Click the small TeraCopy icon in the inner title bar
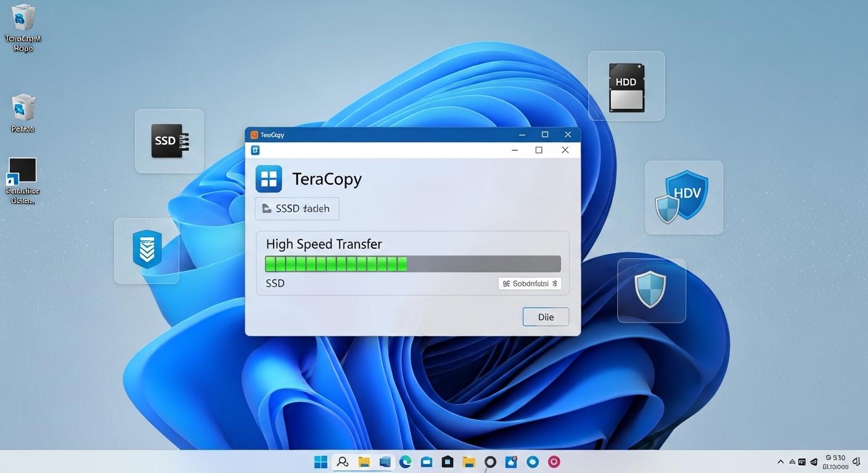The height and width of the screenshot is (473, 868). point(255,150)
